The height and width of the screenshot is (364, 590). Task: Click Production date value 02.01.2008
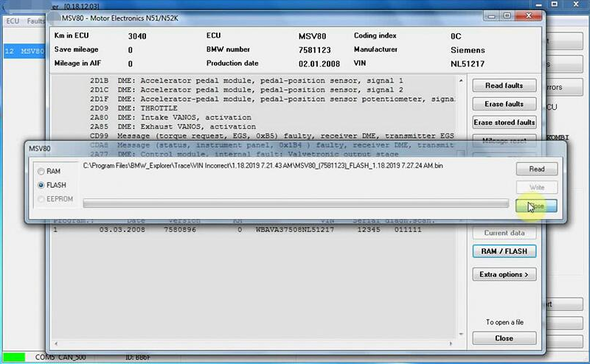click(319, 64)
